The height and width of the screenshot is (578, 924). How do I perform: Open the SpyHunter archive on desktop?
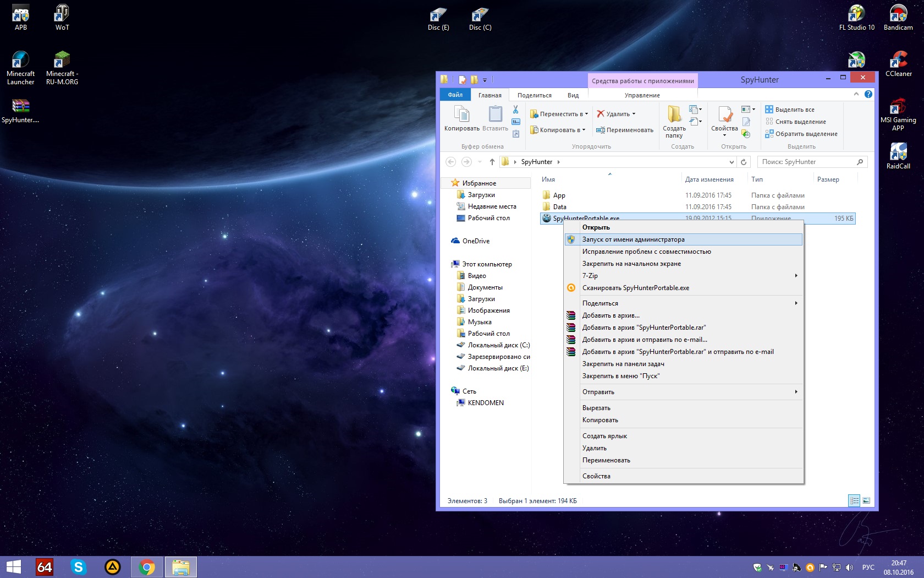click(20, 111)
